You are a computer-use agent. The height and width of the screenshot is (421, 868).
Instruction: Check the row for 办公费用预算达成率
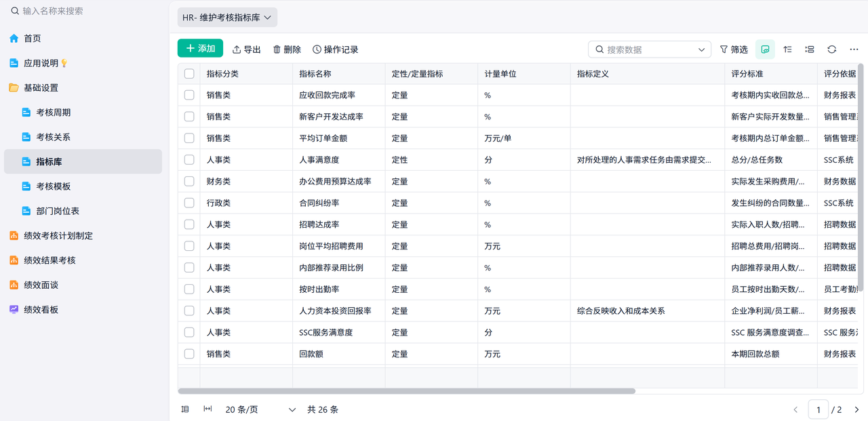tap(189, 182)
